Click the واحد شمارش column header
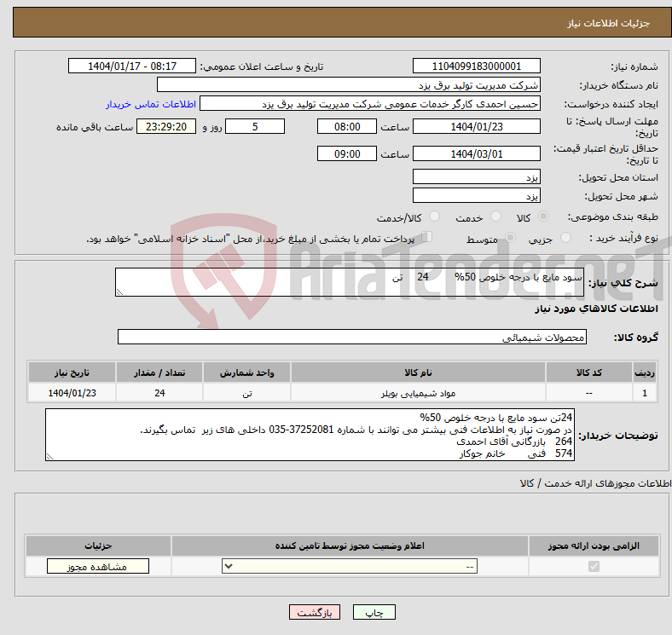The image size is (672, 635). (246, 372)
